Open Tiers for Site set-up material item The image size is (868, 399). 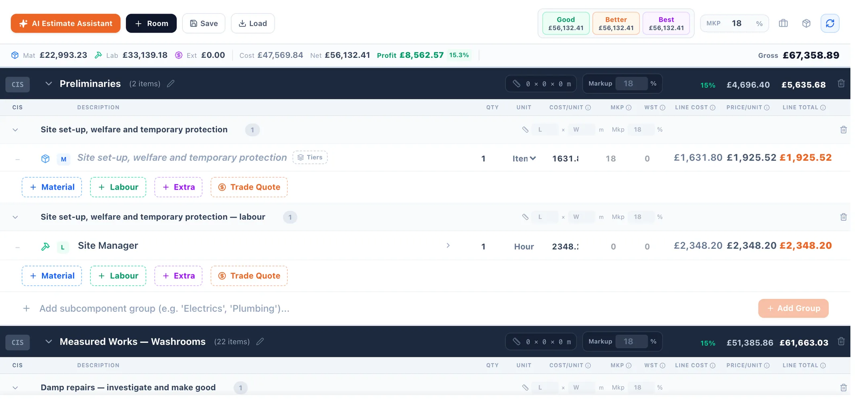coord(310,157)
